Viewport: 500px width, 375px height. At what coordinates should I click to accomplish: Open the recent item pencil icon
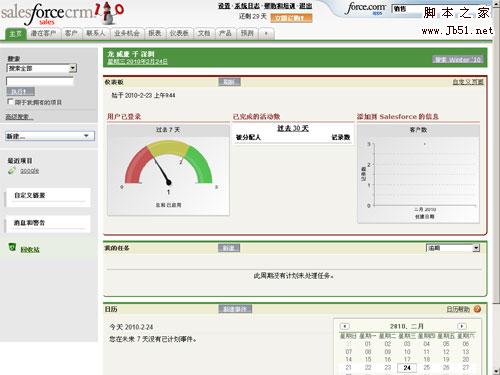tap(12, 171)
